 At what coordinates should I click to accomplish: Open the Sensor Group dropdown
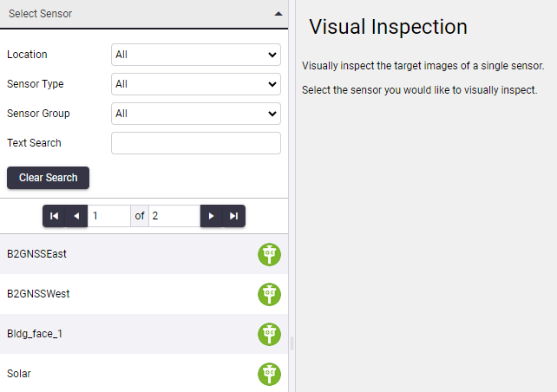click(196, 114)
